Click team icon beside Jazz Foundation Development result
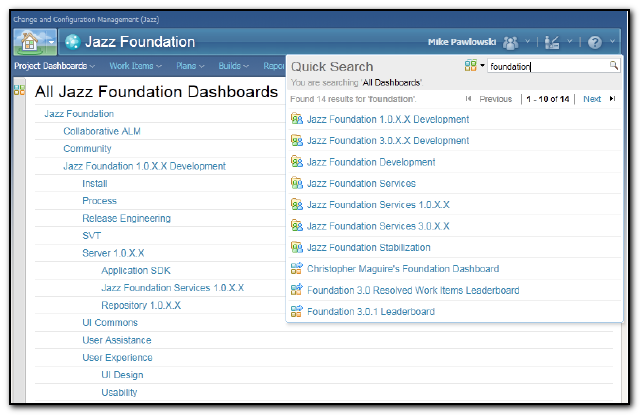Screen dimensions: 640x415 pos(297,162)
